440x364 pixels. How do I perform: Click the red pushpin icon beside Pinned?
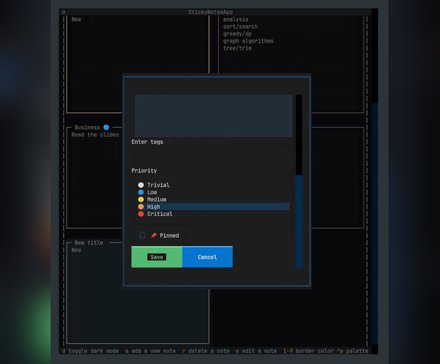tap(154, 236)
